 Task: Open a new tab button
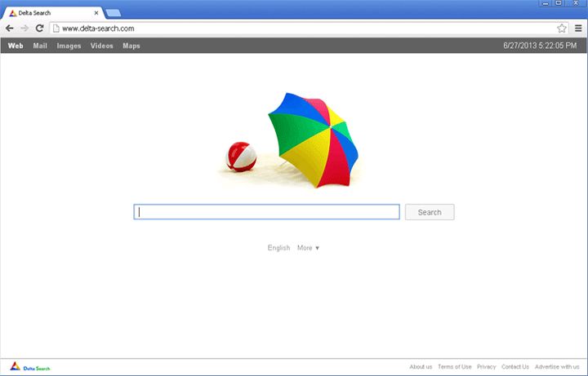pos(113,13)
